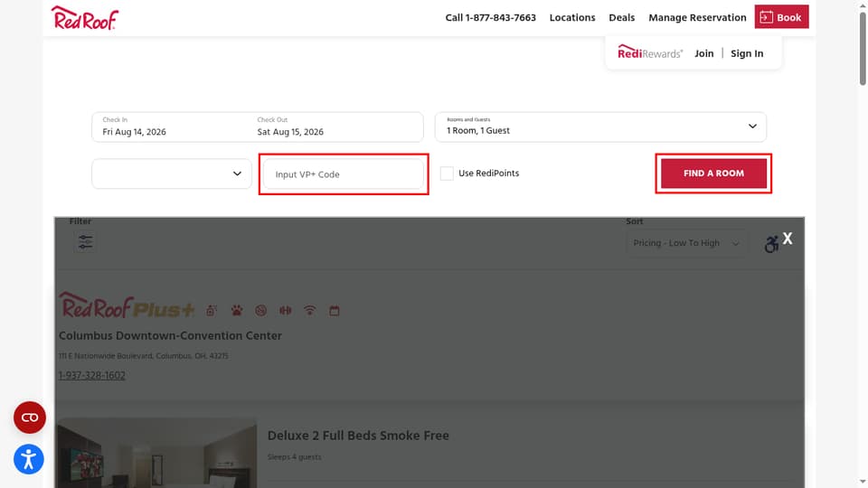
Task: Open the Locations menu
Action: 572,18
